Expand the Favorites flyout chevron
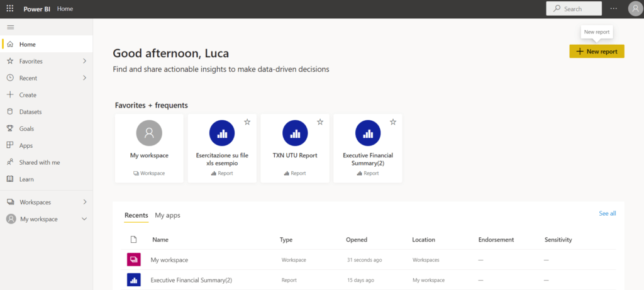This screenshot has height=290, width=644. coord(85,61)
